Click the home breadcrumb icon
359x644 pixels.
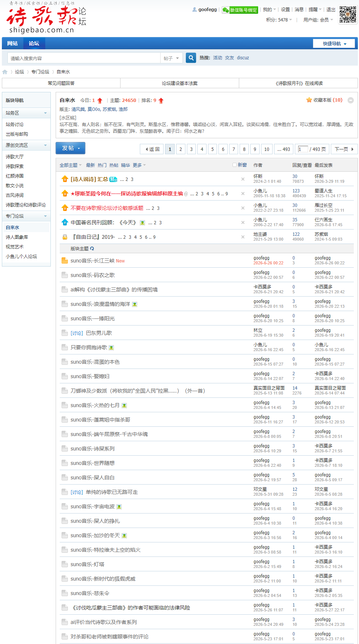tap(5, 72)
